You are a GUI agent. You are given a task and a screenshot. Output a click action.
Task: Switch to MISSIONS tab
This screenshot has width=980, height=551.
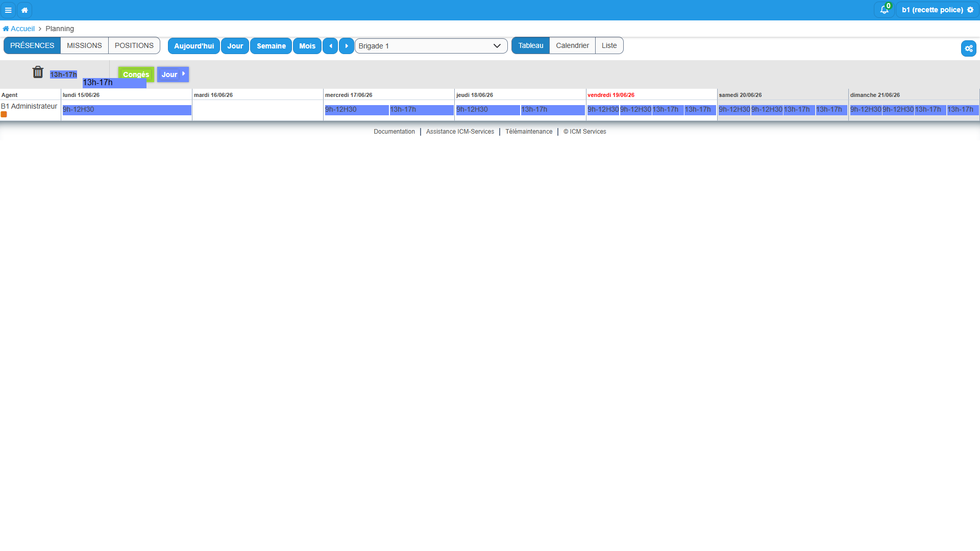point(84,45)
